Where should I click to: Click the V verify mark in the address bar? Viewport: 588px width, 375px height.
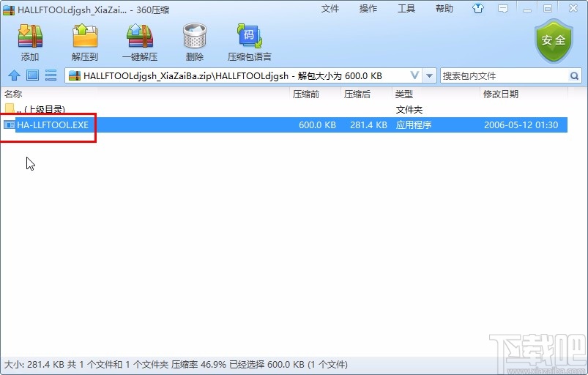(x=414, y=75)
